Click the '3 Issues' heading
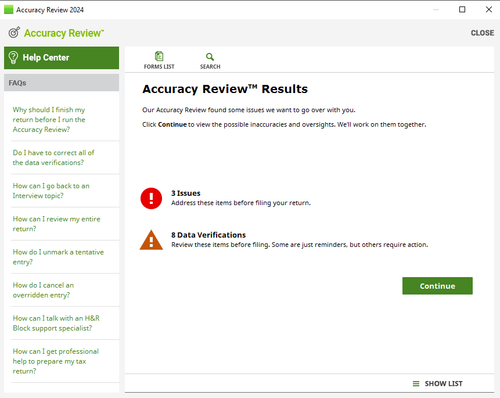Viewport: 500px width, 398px height. pyautogui.click(x=186, y=193)
